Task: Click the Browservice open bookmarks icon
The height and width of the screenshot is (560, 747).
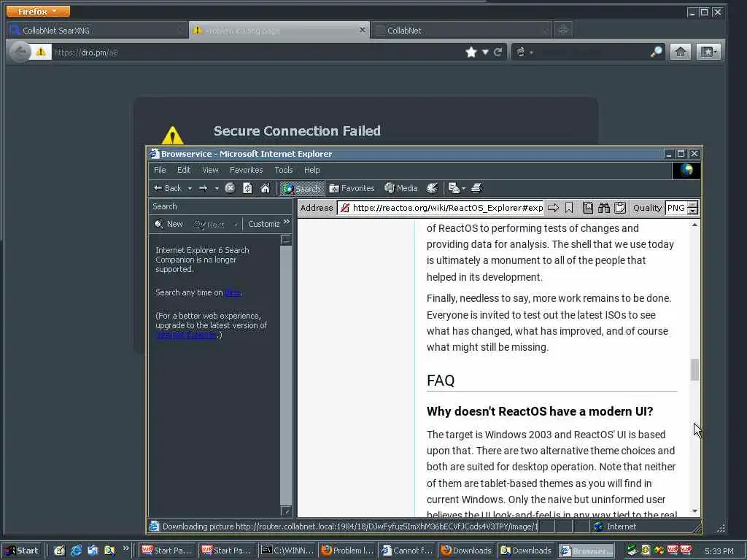Action: coord(588,208)
